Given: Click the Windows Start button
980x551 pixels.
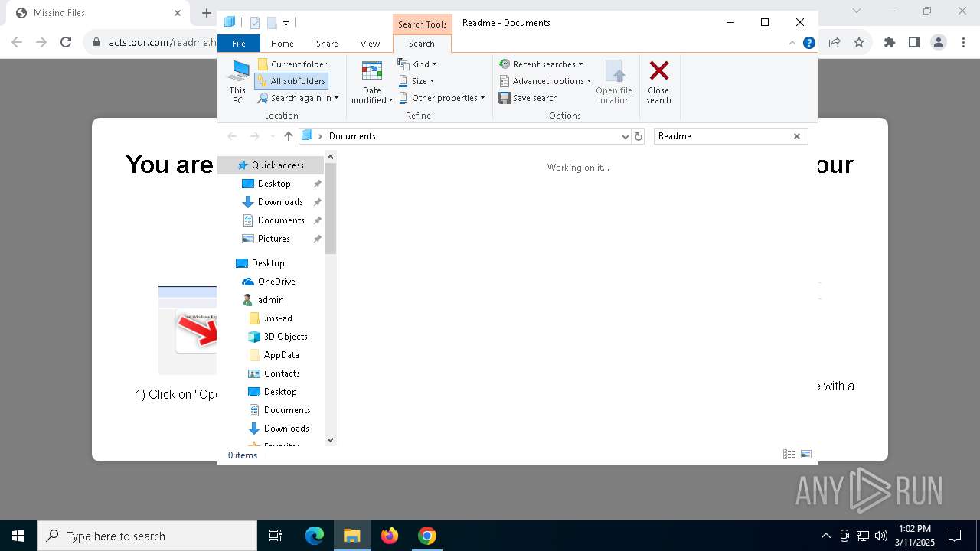Looking at the screenshot, I should click(x=18, y=536).
